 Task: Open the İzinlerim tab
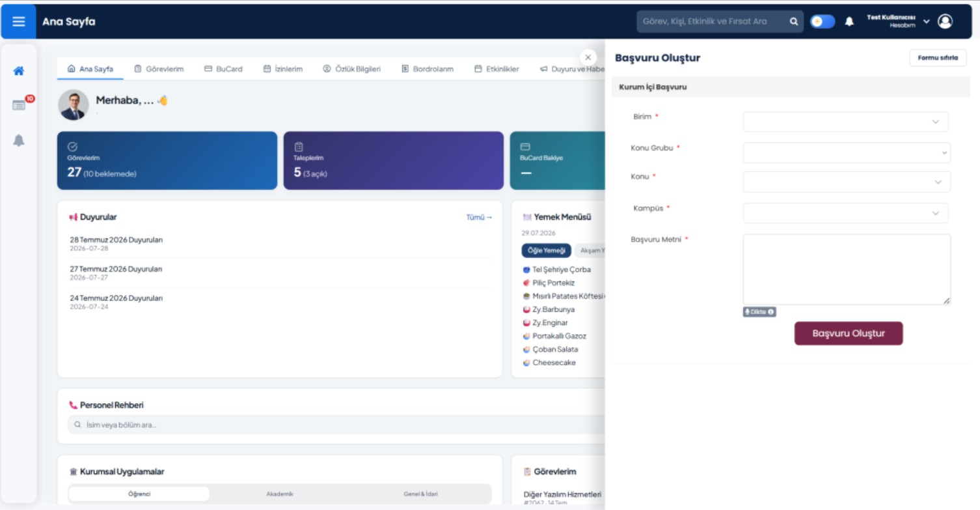[x=283, y=69]
